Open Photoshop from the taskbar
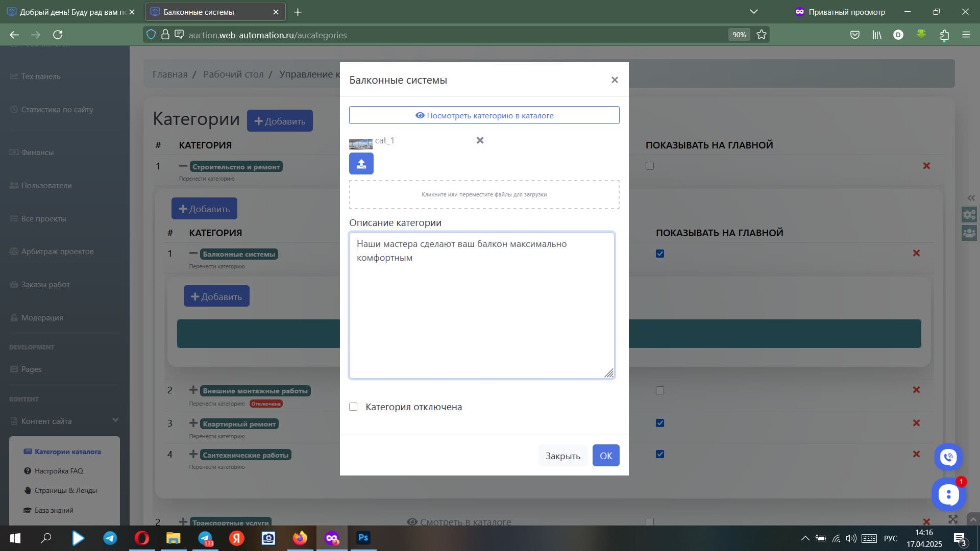Image resolution: width=980 pixels, height=551 pixels. [x=363, y=538]
